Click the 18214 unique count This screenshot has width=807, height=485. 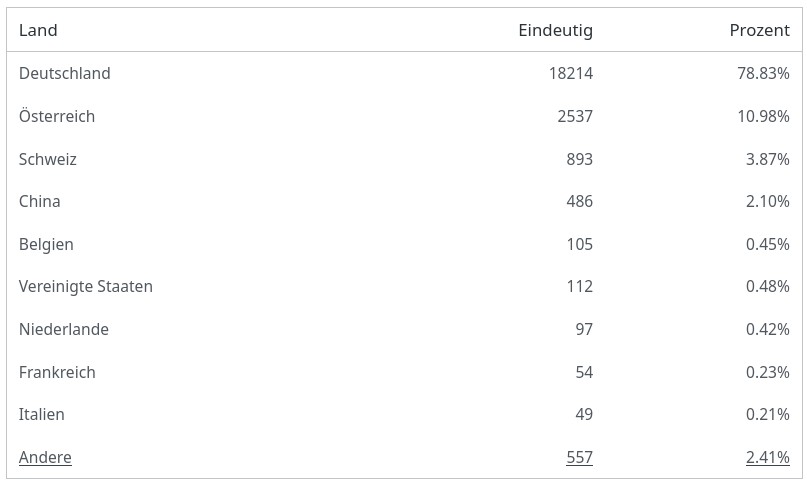[571, 74]
